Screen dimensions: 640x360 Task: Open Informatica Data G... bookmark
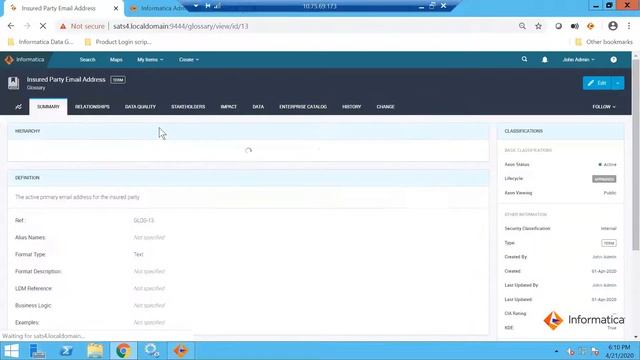click(x=40, y=42)
